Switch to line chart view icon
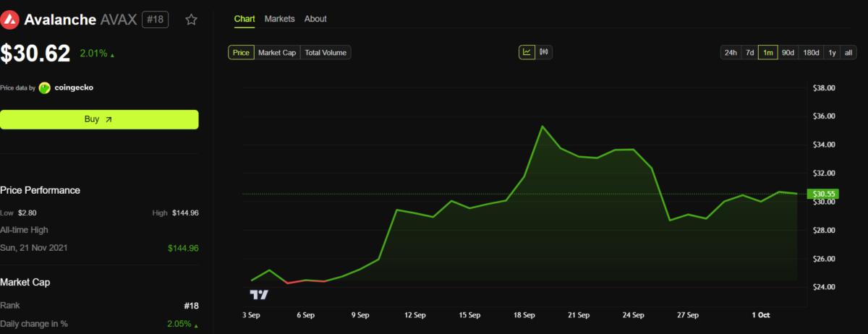This screenshot has width=868, height=334. pos(527,52)
